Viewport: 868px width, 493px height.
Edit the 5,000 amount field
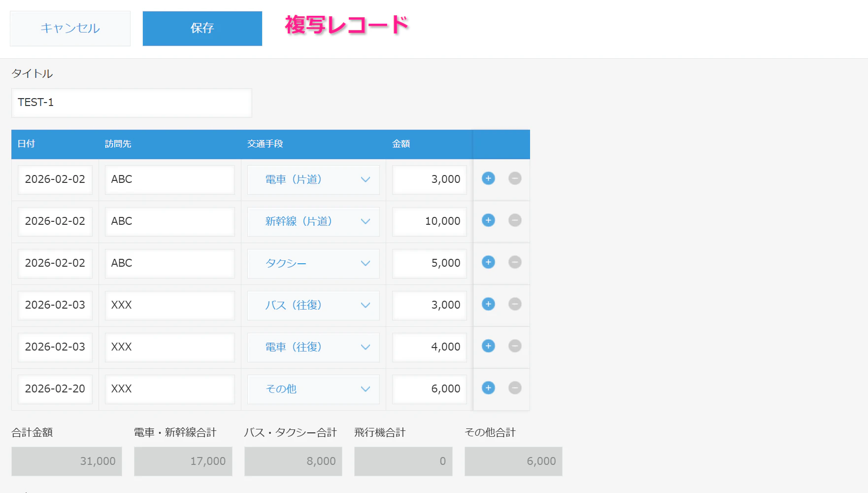click(x=430, y=263)
